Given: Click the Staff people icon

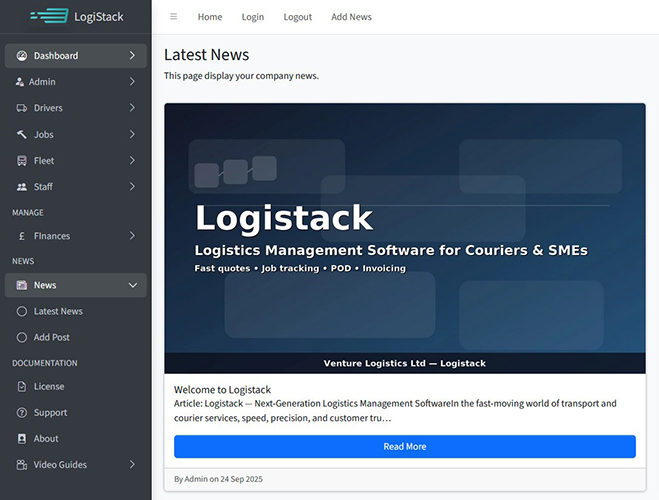Looking at the screenshot, I should pyautogui.click(x=22, y=187).
